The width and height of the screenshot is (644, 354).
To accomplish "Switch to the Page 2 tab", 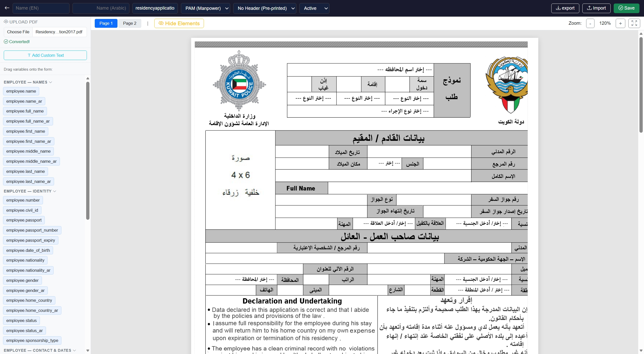I will (130, 23).
